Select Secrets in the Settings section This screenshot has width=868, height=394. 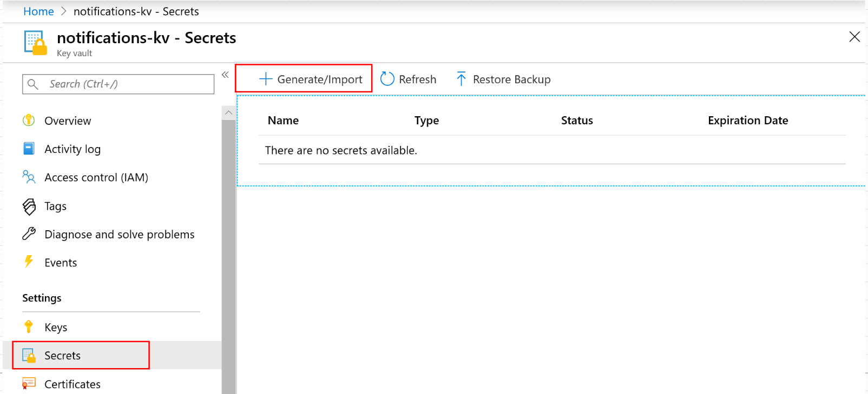tap(62, 356)
